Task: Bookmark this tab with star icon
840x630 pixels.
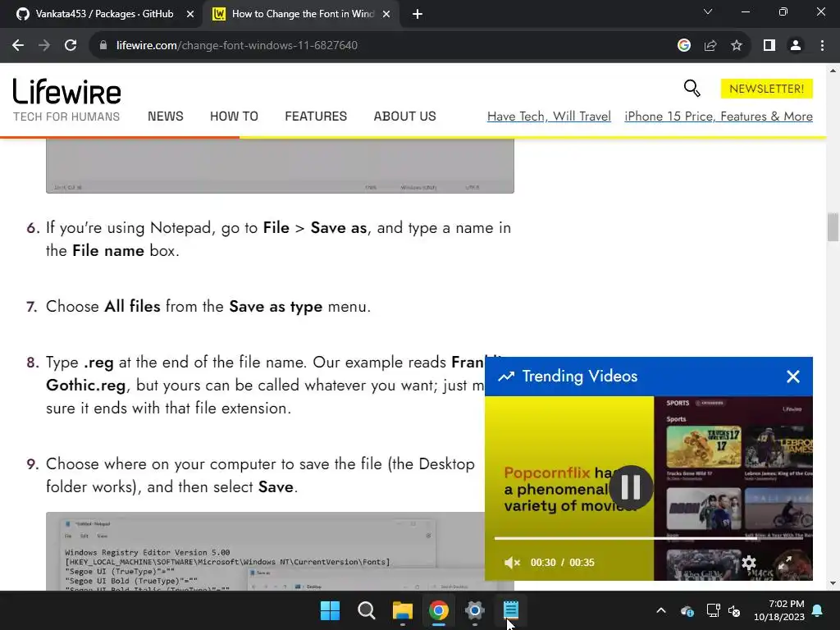Action: 737,46
